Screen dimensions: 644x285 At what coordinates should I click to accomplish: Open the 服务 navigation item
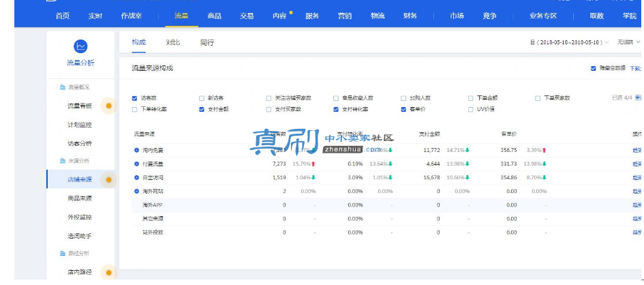click(312, 16)
